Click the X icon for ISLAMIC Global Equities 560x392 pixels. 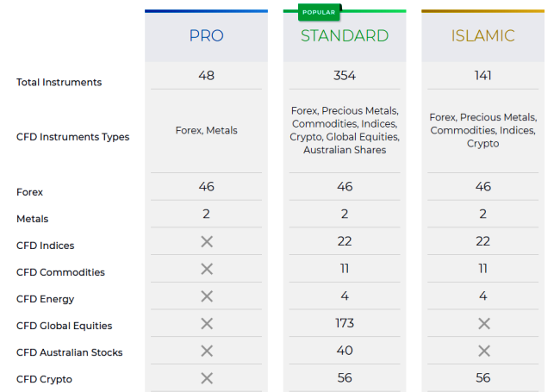tap(483, 324)
